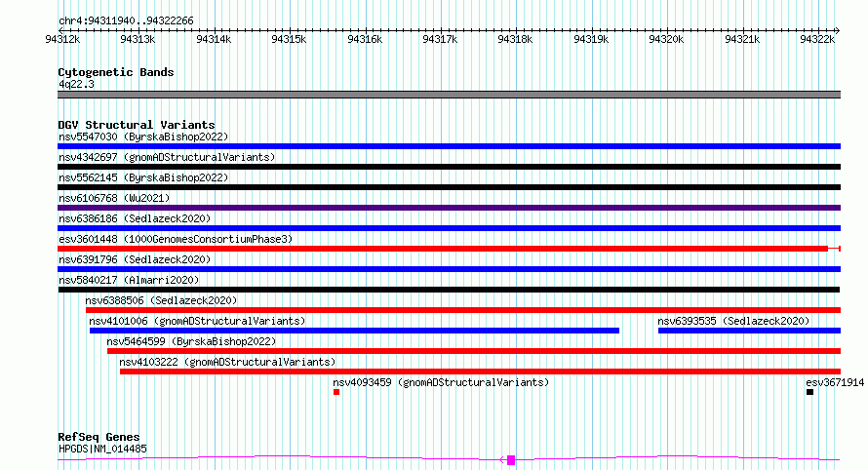The height and width of the screenshot is (470, 868).
Task: Click the DGV Structural Variants track title
Action: (137, 125)
